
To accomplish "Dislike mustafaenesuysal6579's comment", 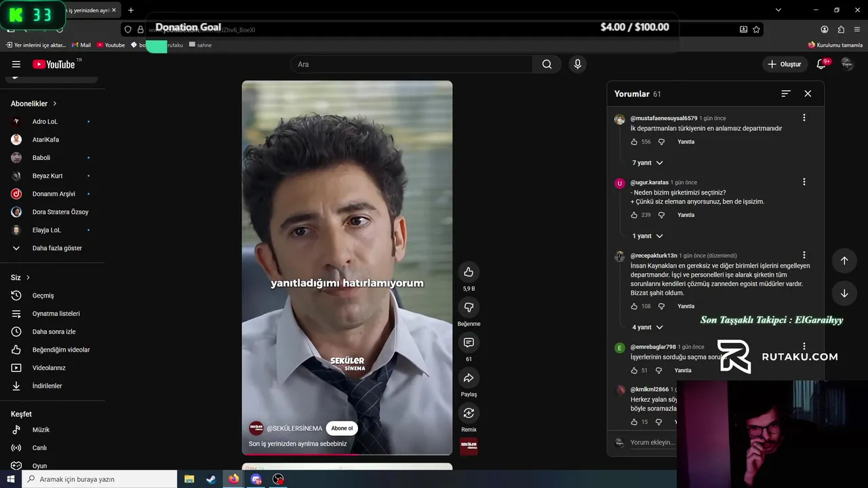I will (661, 142).
